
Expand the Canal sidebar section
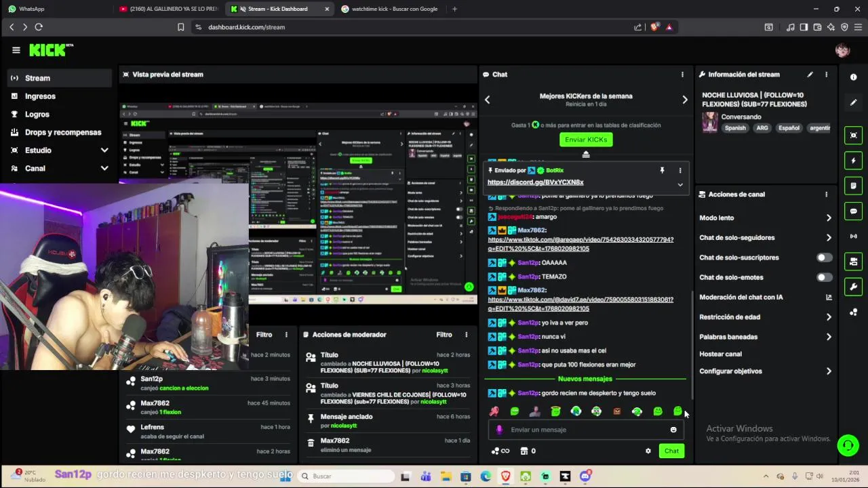(x=60, y=168)
